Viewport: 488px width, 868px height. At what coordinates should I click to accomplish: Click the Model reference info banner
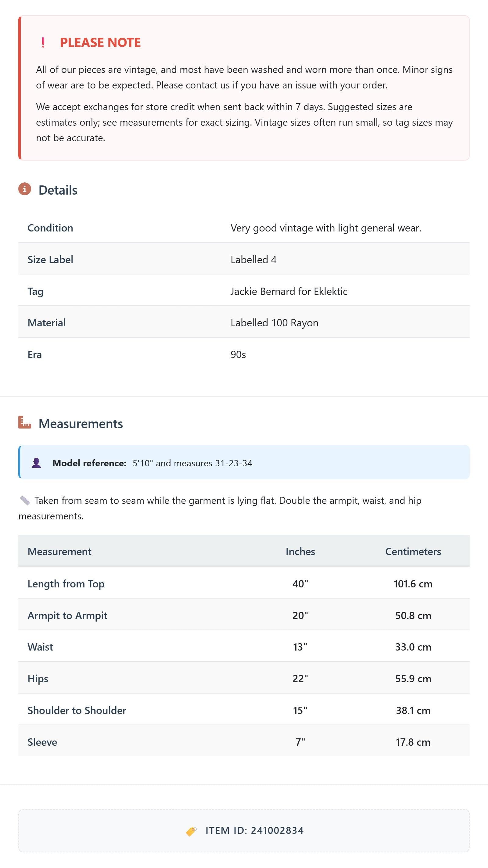pyautogui.click(x=244, y=462)
